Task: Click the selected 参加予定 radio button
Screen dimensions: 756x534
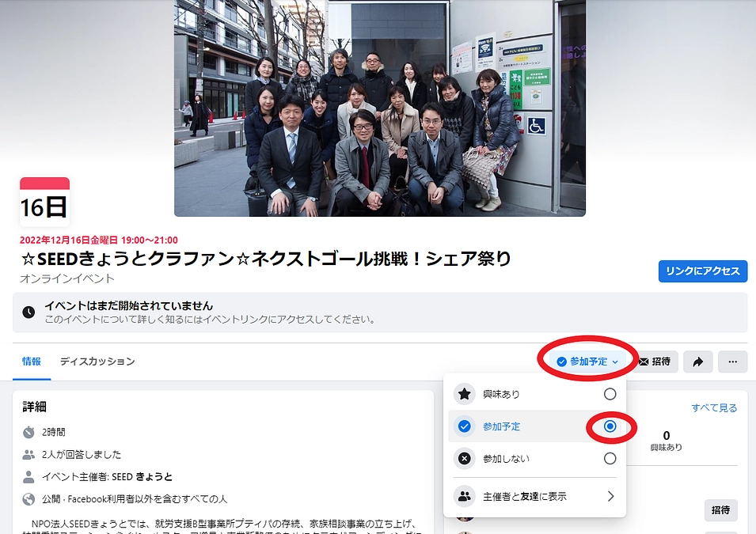Action: click(610, 425)
